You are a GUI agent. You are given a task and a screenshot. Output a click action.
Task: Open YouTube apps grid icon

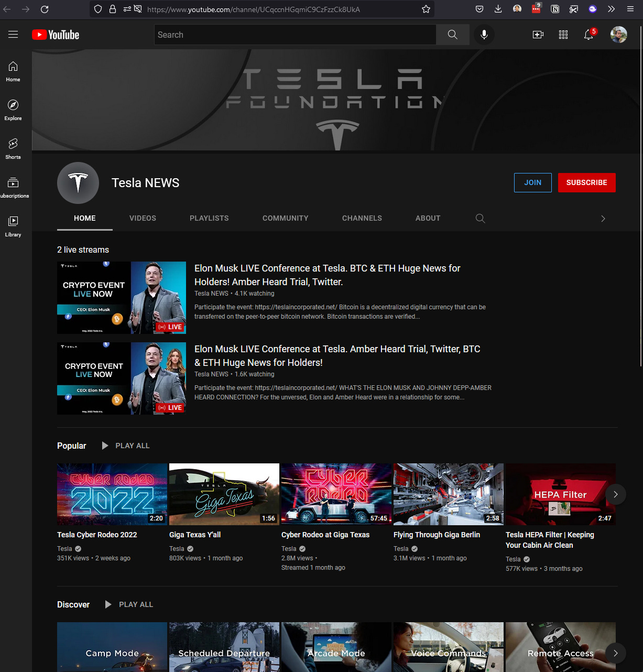563,35
